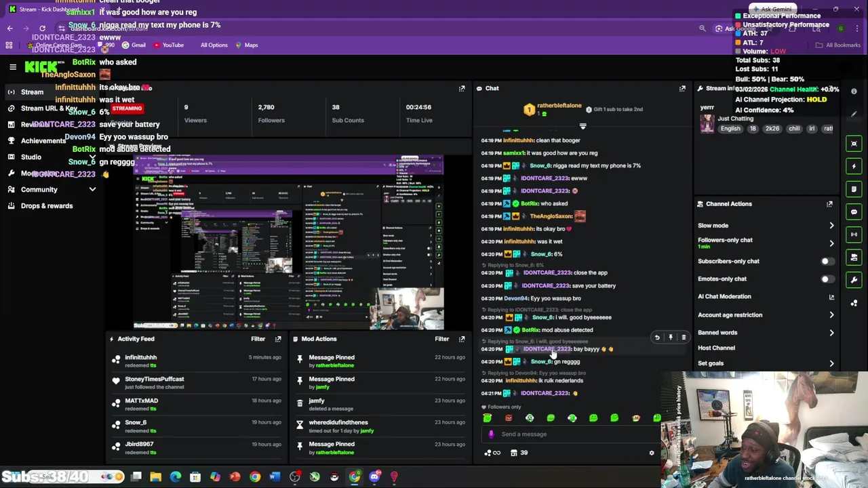The height and width of the screenshot is (488, 868).
Task: Click reply icon on hovered chat message
Action: [656, 337]
